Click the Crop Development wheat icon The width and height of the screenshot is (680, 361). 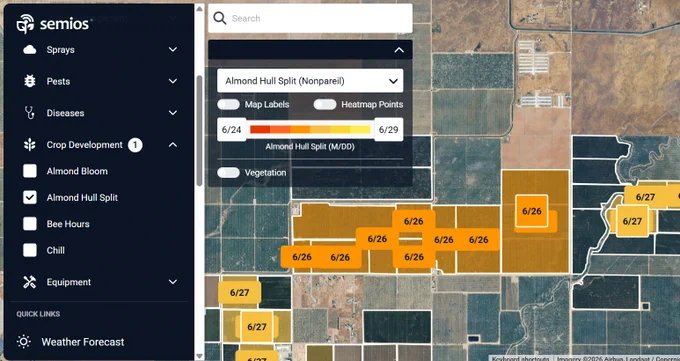pyautogui.click(x=29, y=145)
